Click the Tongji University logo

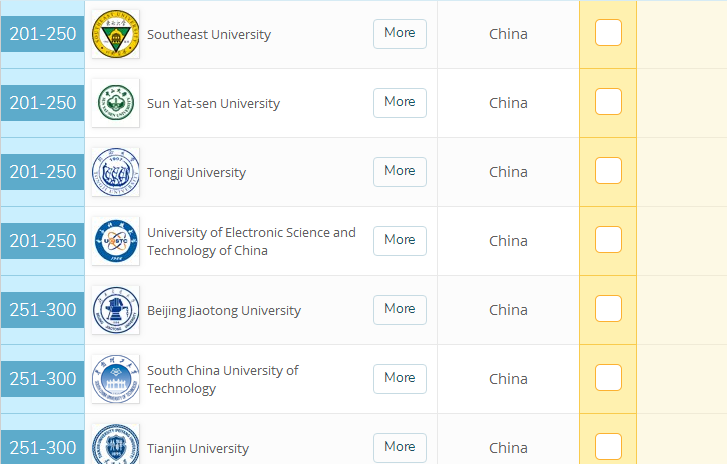coord(115,172)
